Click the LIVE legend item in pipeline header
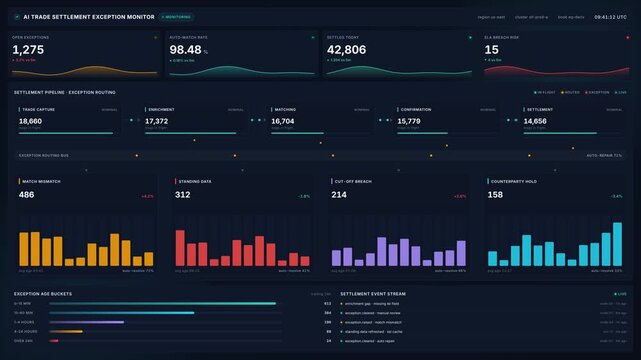 tap(621, 92)
